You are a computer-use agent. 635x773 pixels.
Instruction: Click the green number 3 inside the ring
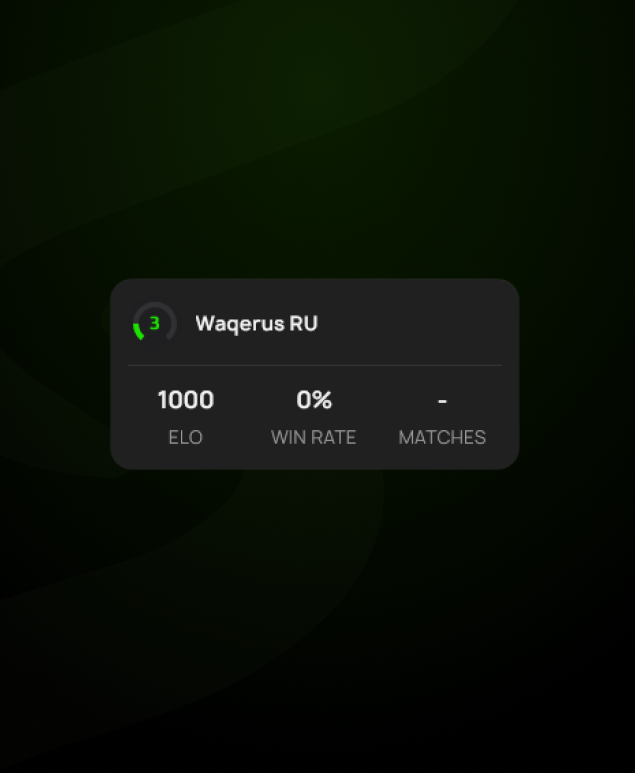155,323
